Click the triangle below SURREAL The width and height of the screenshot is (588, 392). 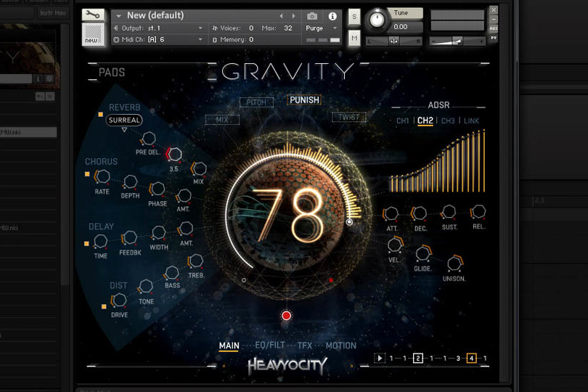(124, 130)
